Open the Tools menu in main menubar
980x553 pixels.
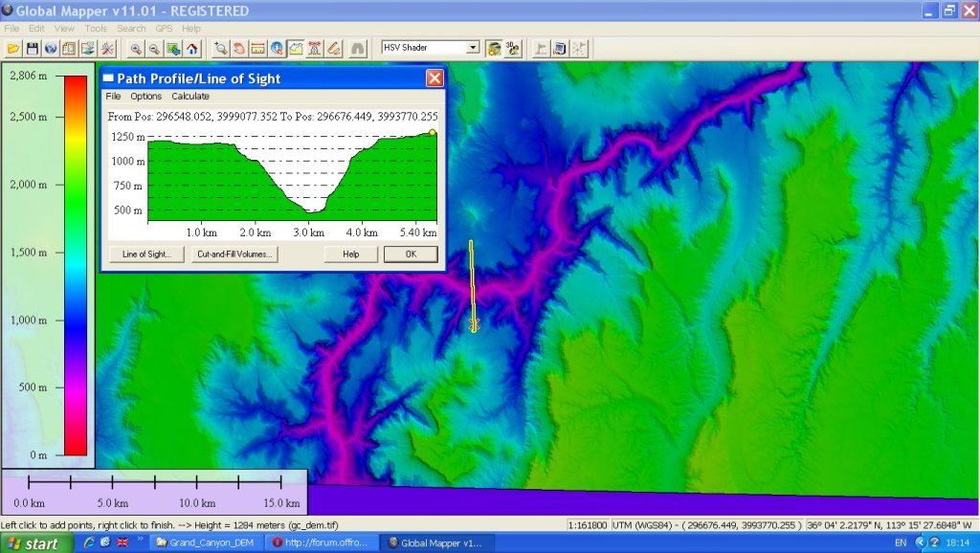point(96,29)
